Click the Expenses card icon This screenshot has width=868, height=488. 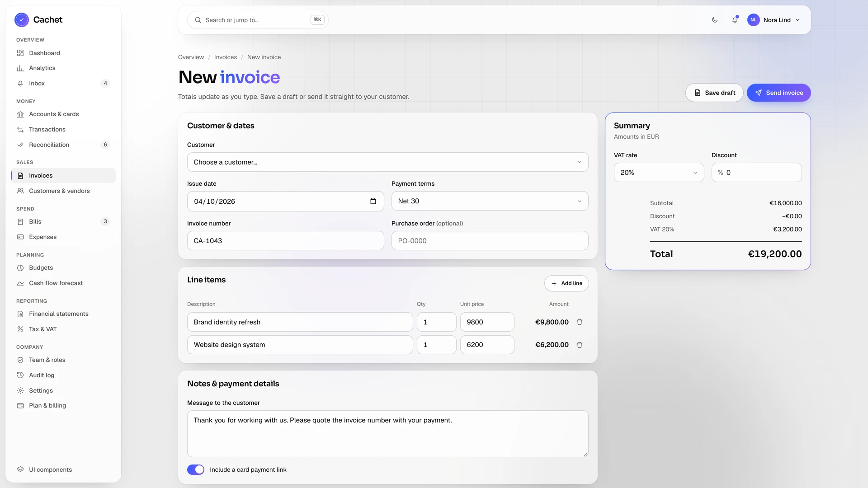(20, 237)
